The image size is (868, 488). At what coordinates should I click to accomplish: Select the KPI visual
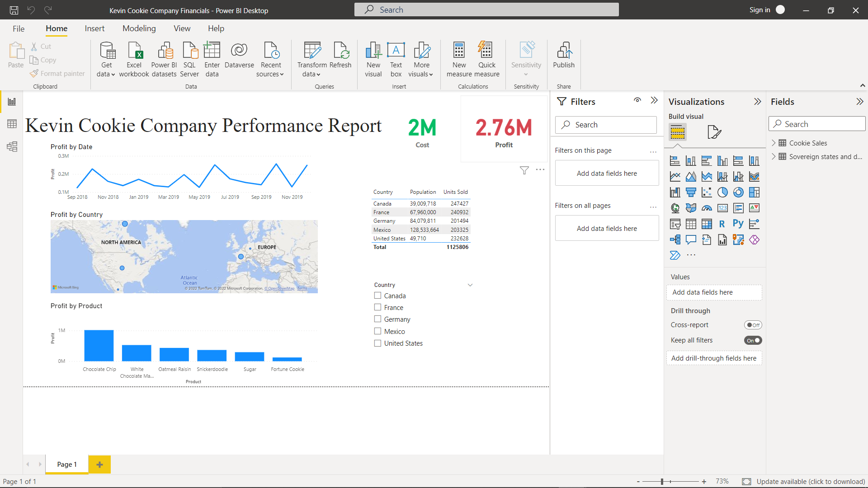click(754, 208)
